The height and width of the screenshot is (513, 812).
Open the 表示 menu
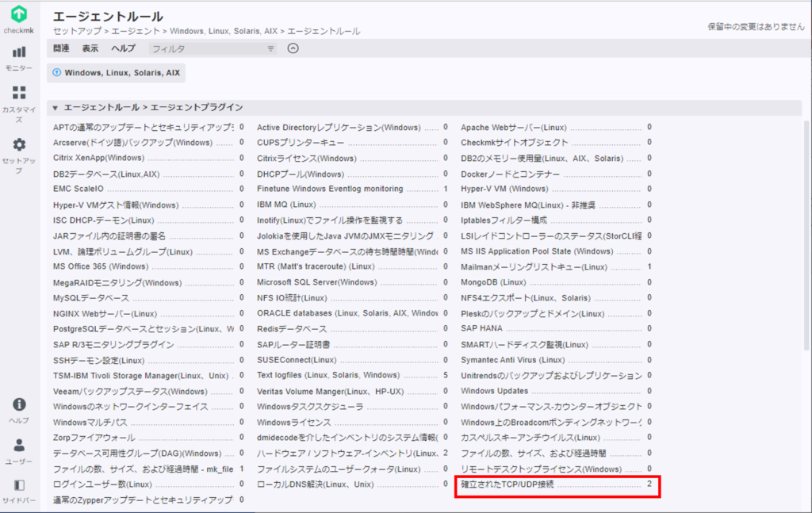[90, 48]
